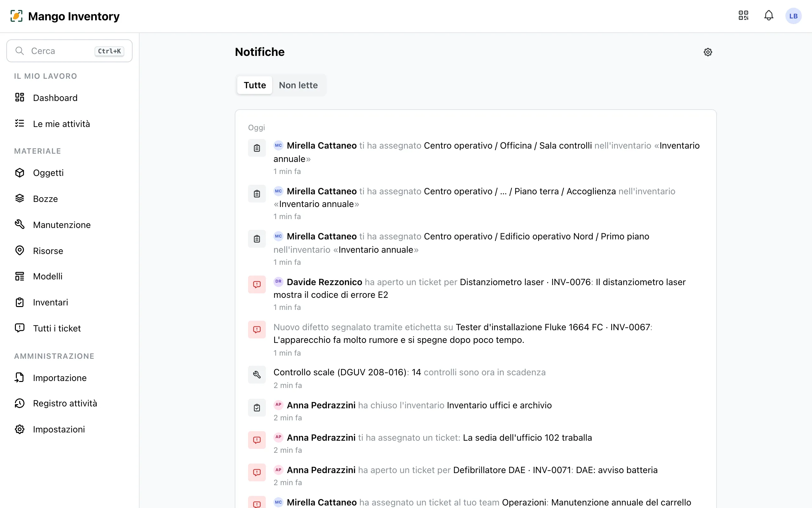Click the Anna Pedrazzini name in closed-inventory notification

point(321,405)
